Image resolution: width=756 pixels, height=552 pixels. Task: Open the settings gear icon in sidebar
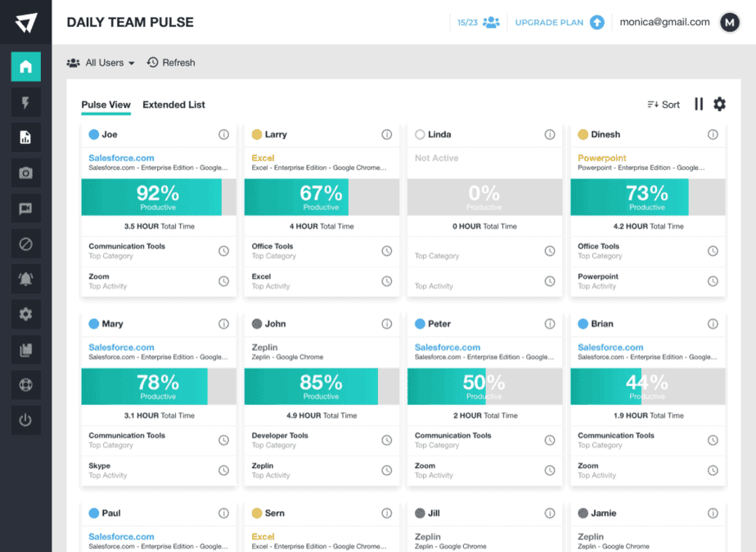point(25,313)
